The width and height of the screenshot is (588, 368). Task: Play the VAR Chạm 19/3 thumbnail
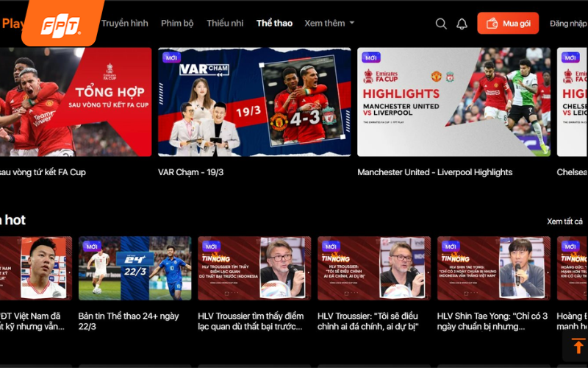point(254,102)
